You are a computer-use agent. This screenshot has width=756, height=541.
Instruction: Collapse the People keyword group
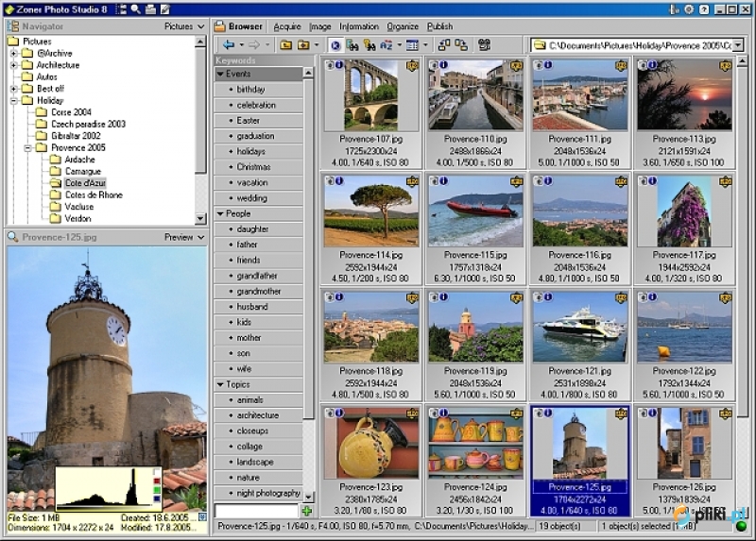(x=220, y=213)
